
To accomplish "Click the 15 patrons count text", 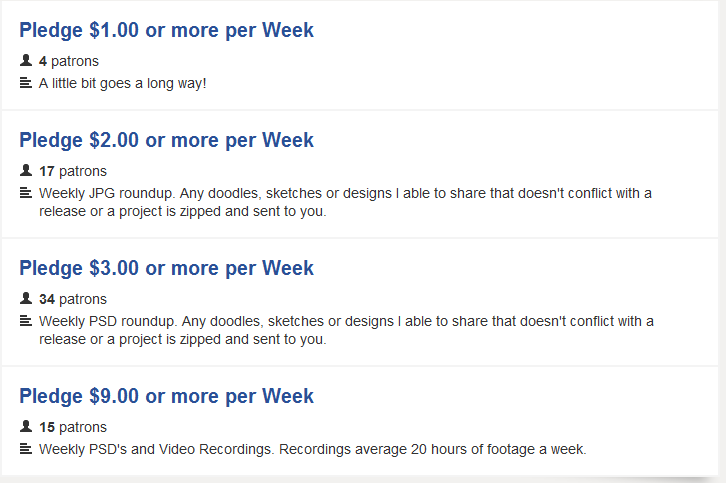I will [73, 427].
